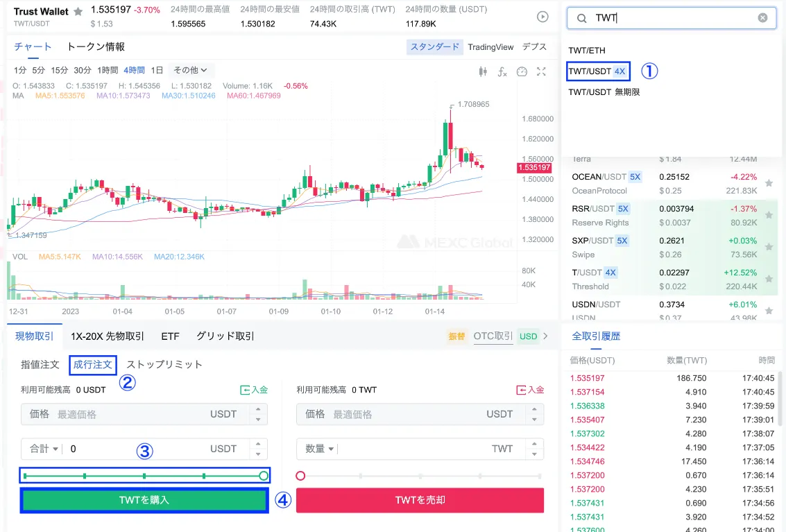Open the チャート tab
This screenshot has height=532, width=786.
point(33,46)
